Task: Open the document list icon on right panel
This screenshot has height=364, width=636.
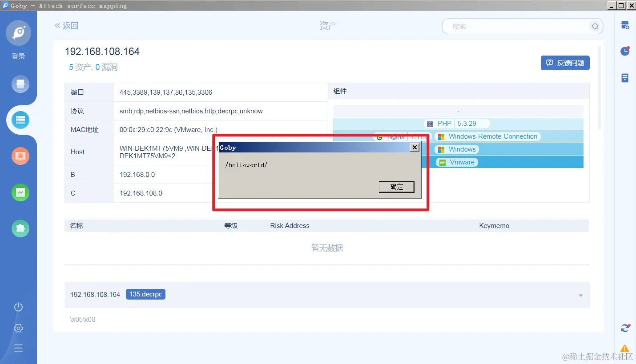Action: pos(625,78)
